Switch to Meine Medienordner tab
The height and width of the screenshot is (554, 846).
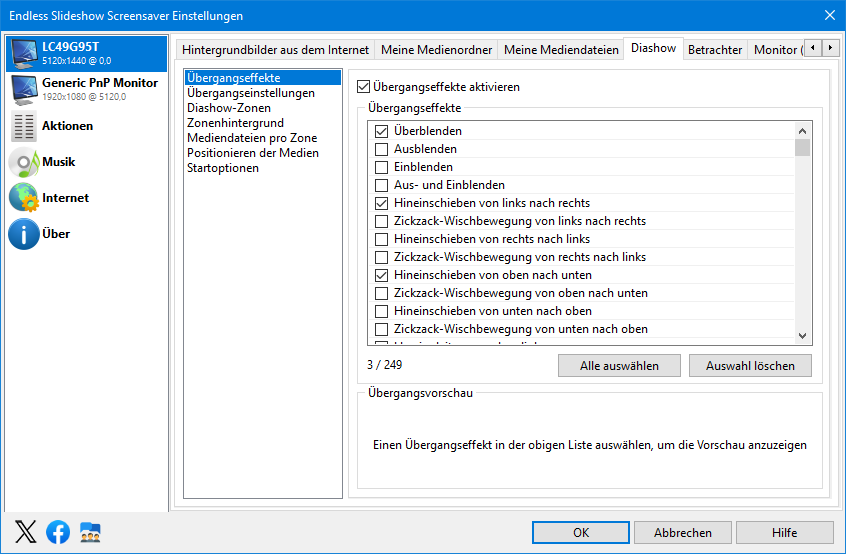coord(436,50)
